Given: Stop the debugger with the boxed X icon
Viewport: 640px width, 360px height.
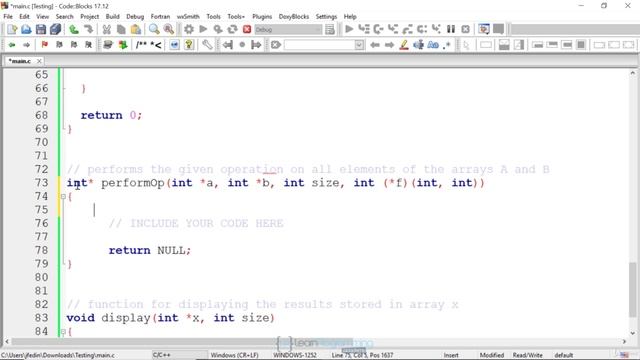Looking at the screenshot, I should pyautogui.click(x=465, y=29).
